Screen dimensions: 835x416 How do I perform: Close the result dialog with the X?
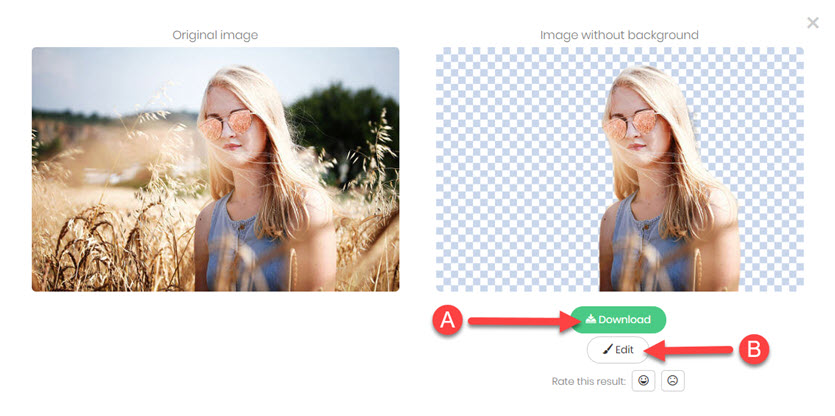[x=813, y=22]
